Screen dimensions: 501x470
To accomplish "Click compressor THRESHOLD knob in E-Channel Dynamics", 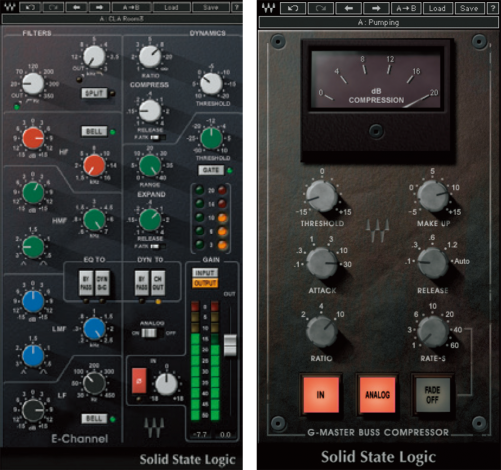I will 211,83.
